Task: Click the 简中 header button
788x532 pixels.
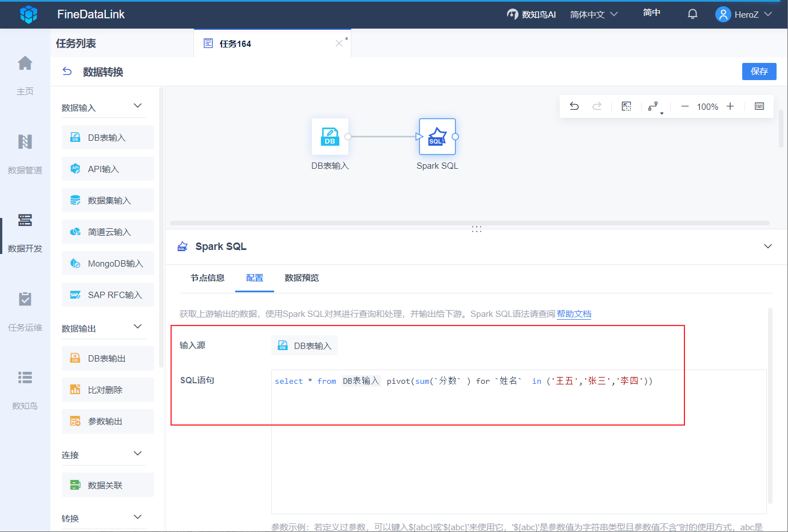Action: [x=652, y=13]
